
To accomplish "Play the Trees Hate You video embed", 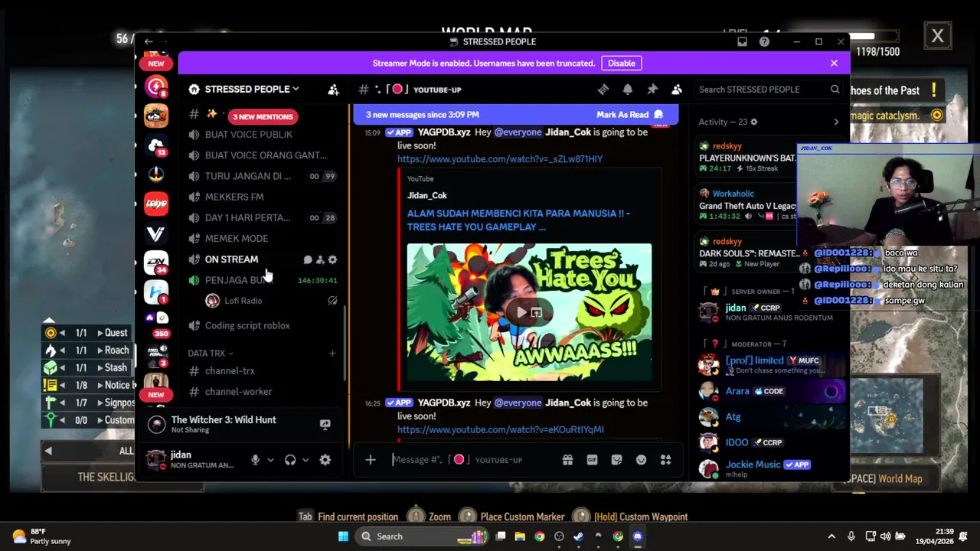I will click(521, 312).
